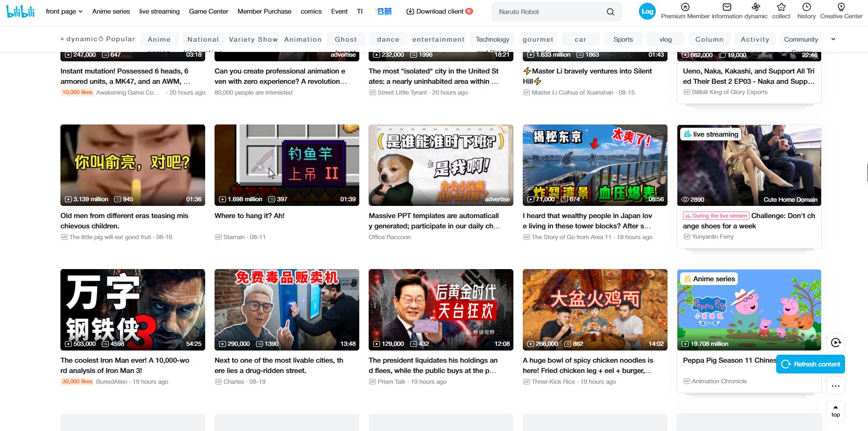Viewport: 868px width, 431px height.
Task: Select the gourmet category tab
Action: click(x=538, y=39)
